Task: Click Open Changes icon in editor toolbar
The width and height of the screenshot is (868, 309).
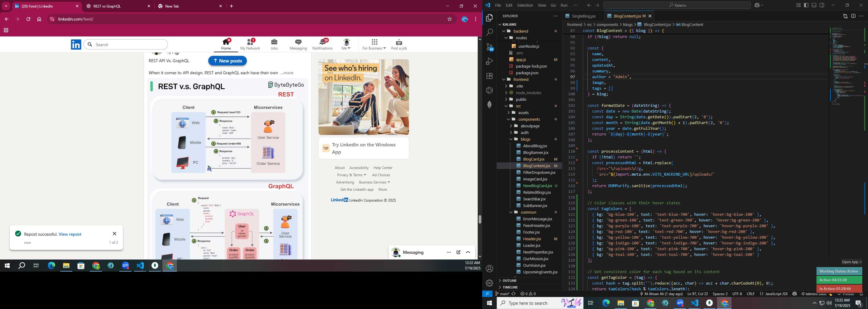Action: 845,16
